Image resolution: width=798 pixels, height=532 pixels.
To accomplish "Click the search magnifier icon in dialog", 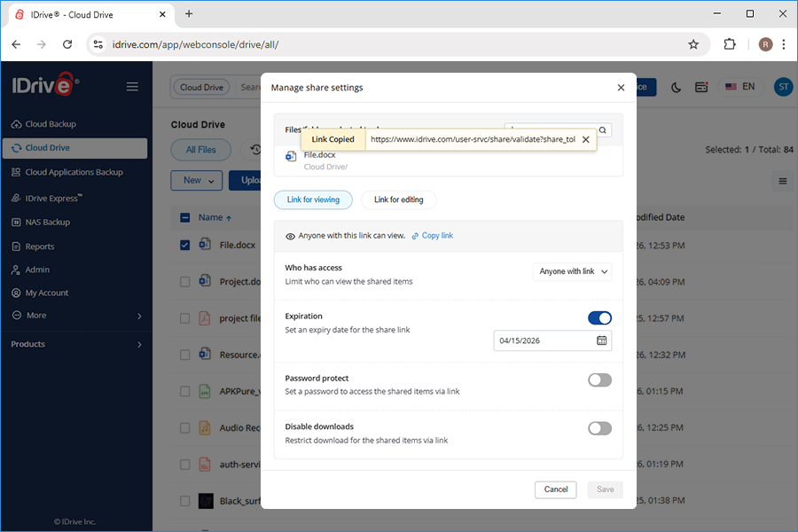I will 603,129.
